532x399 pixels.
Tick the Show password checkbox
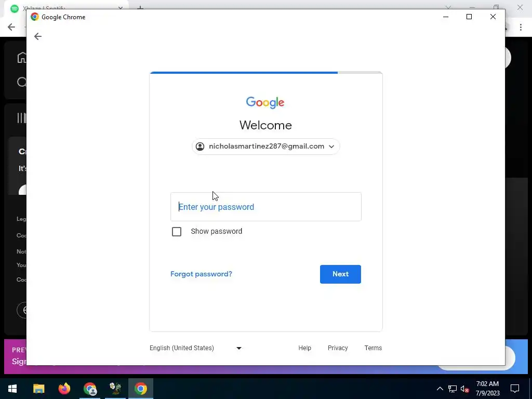coord(177,231)
